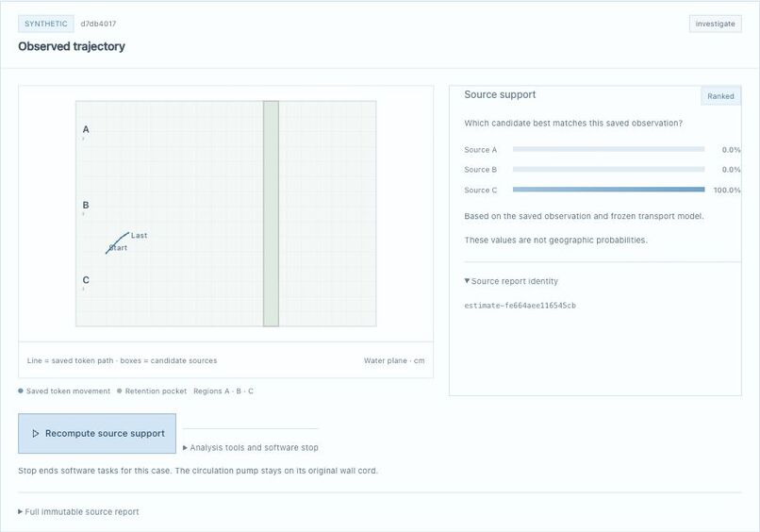Click the investigate button
Viewport: 760px width, 532px height.
click(716, 24)
